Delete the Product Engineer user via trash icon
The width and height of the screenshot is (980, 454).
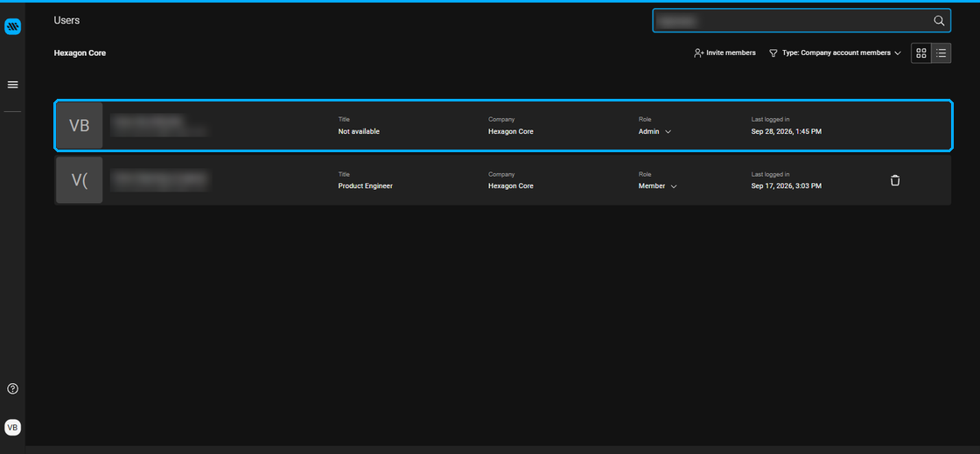point(895,180)
